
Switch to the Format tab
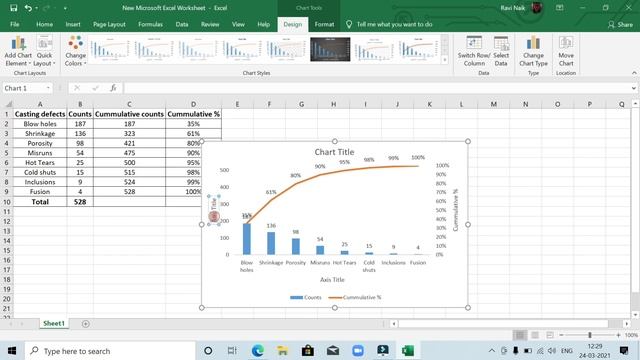324,24
